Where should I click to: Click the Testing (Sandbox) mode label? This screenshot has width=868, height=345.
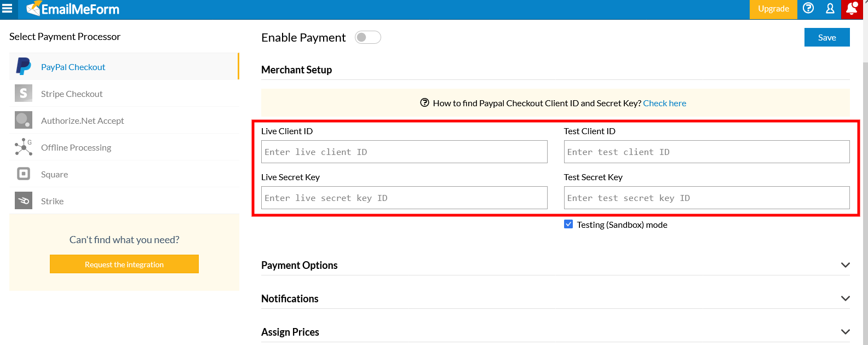click(x=622, y=225)
